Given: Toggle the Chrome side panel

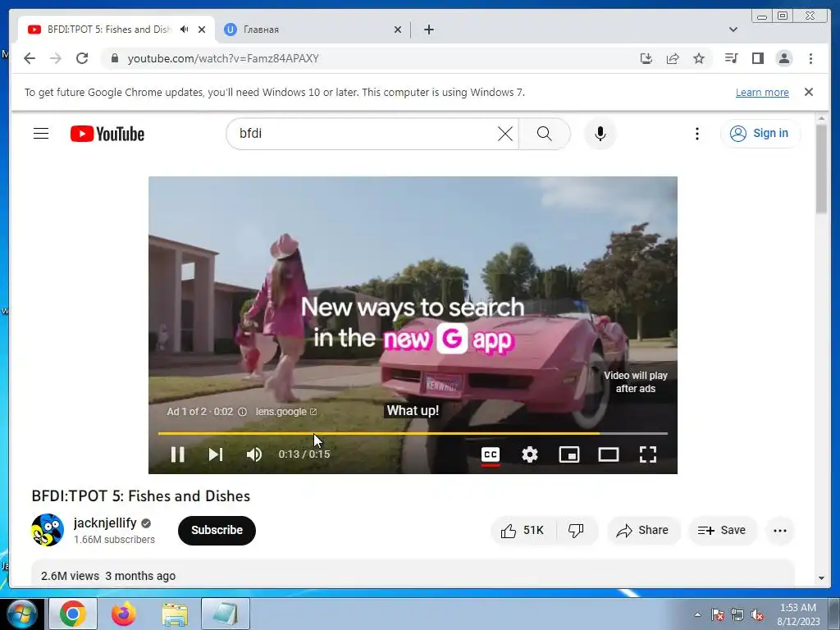Looking at the screenshot, I should (757, 58).
